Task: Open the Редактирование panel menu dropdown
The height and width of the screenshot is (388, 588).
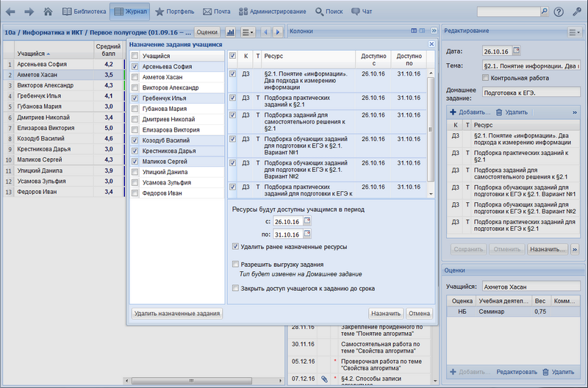Action: click(574, 32)
